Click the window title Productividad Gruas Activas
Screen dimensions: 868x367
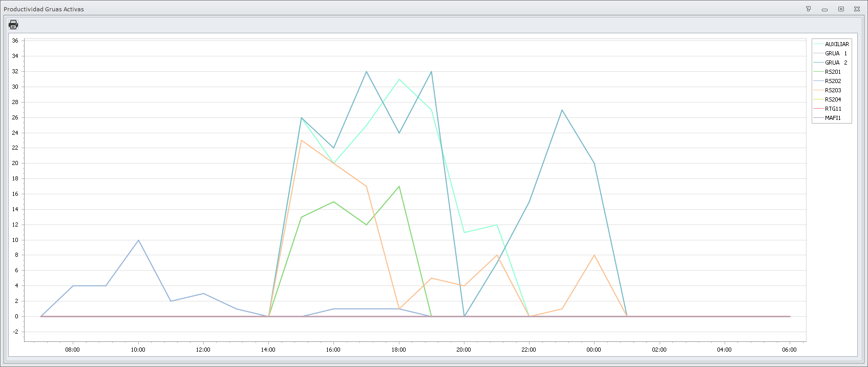click(x=44, y=9)
